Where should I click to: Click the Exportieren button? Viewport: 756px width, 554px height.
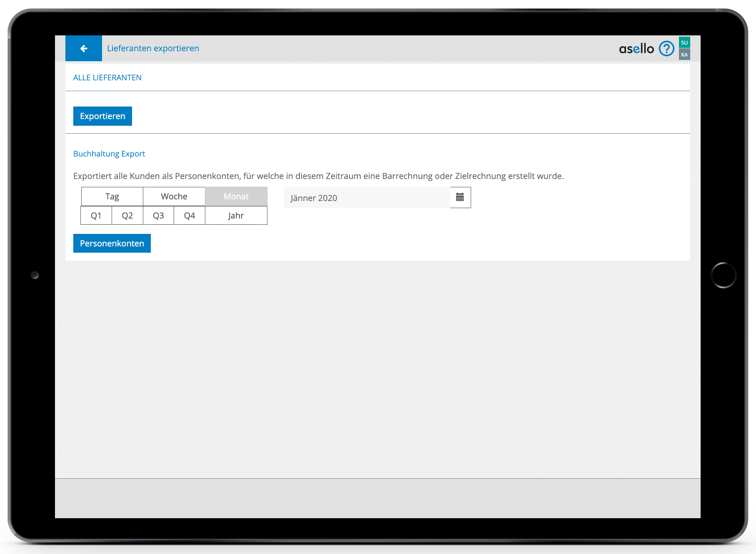(x=102, y=116)
